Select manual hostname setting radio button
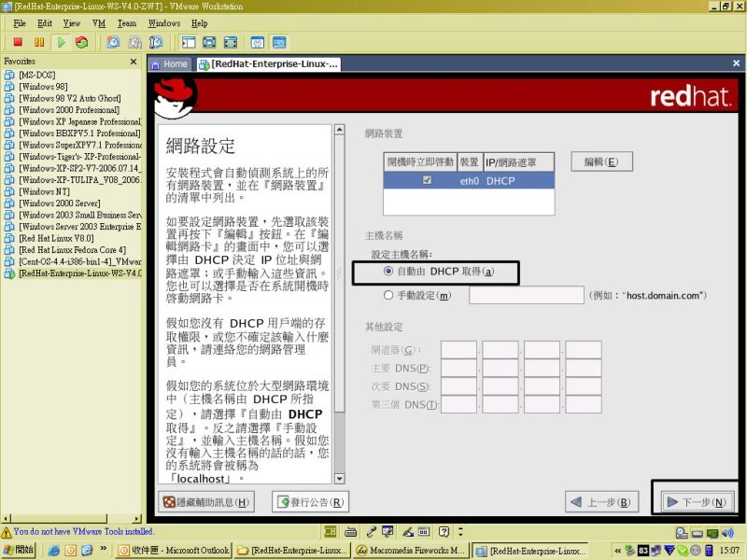Image resolution: width=747 pixels, height=560 pixels. 388,295
